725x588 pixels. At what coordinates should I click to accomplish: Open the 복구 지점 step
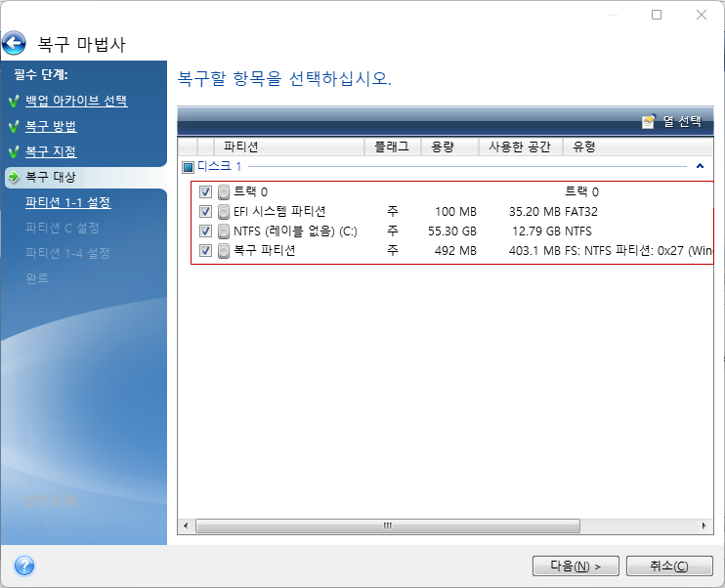pyautogui.click(x=51, y=151)
